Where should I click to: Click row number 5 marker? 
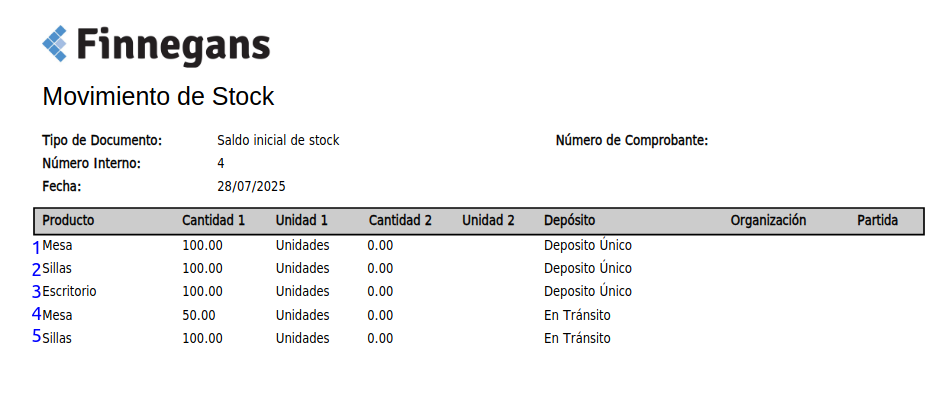coord(37,336)
